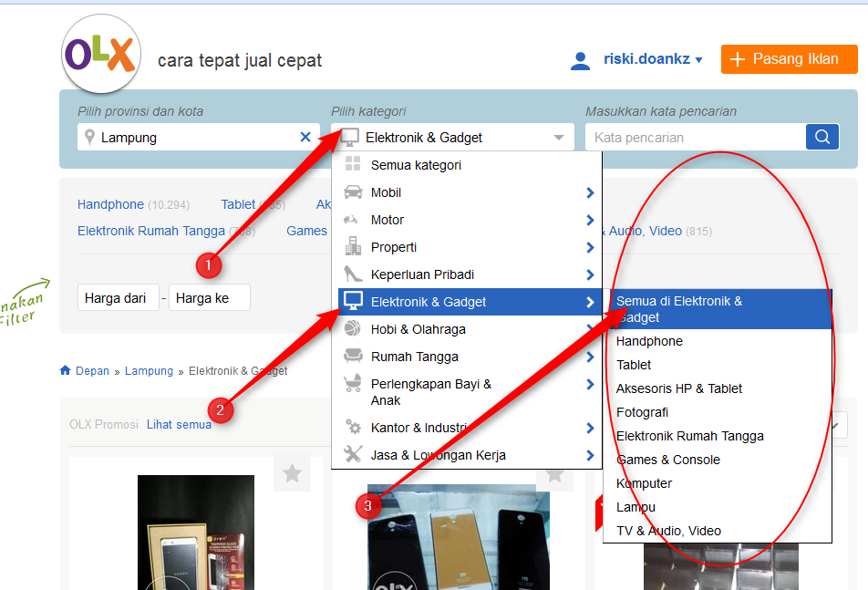Expand the Jasa & Lowongan Kerja chevron
The height and width of the screenshot is (590, 868).
tap(590, 455)
